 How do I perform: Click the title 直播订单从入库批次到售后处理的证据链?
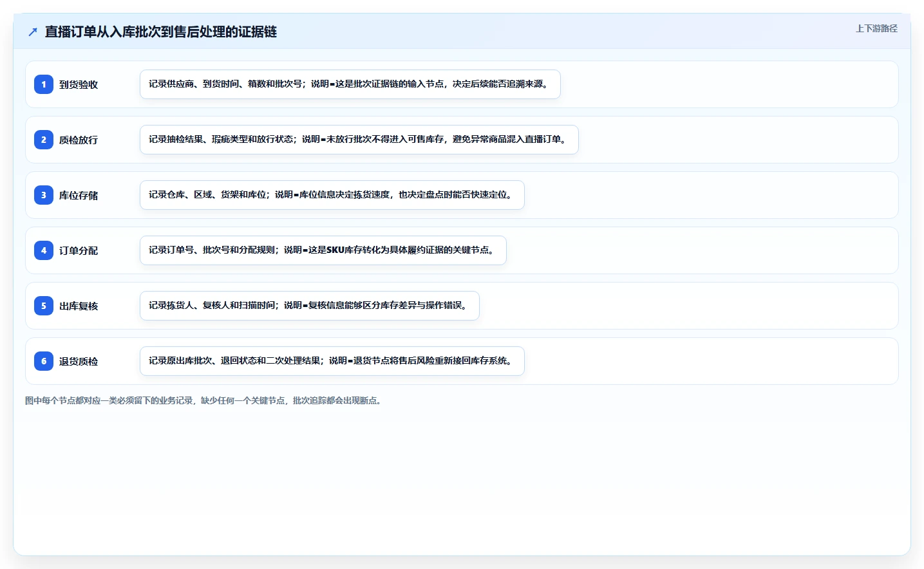(161, 32)
